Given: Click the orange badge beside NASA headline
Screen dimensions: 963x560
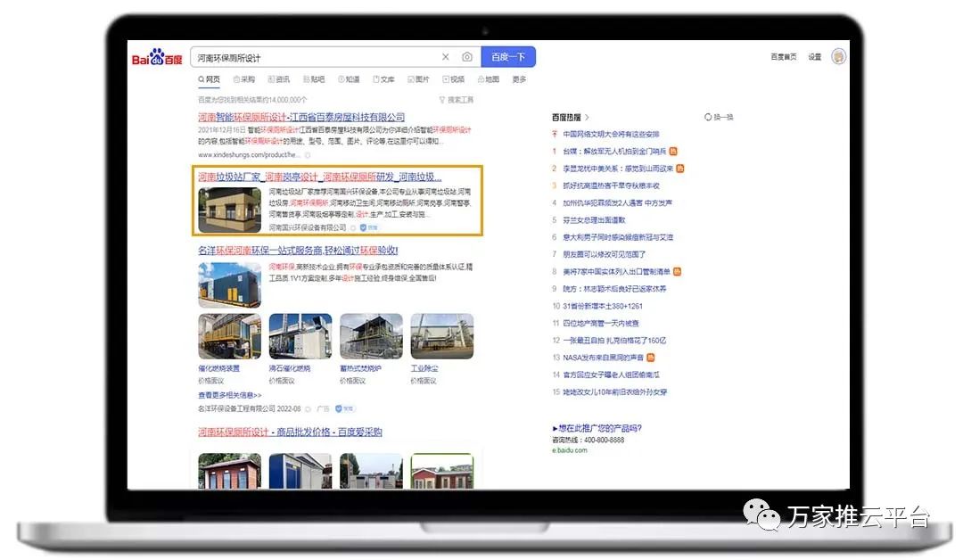Looking at the screenshot, I should click(x=651, y=358).
